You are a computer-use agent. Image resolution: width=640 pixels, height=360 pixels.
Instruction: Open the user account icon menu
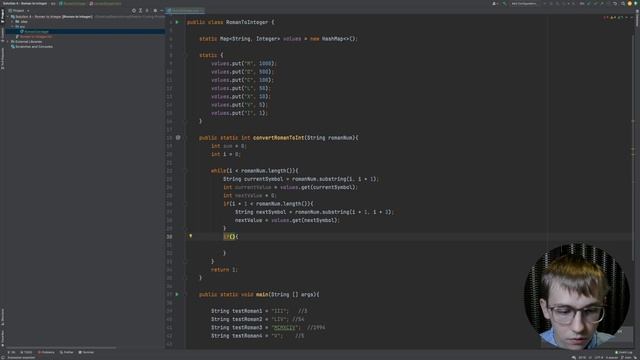coord(495,4)
